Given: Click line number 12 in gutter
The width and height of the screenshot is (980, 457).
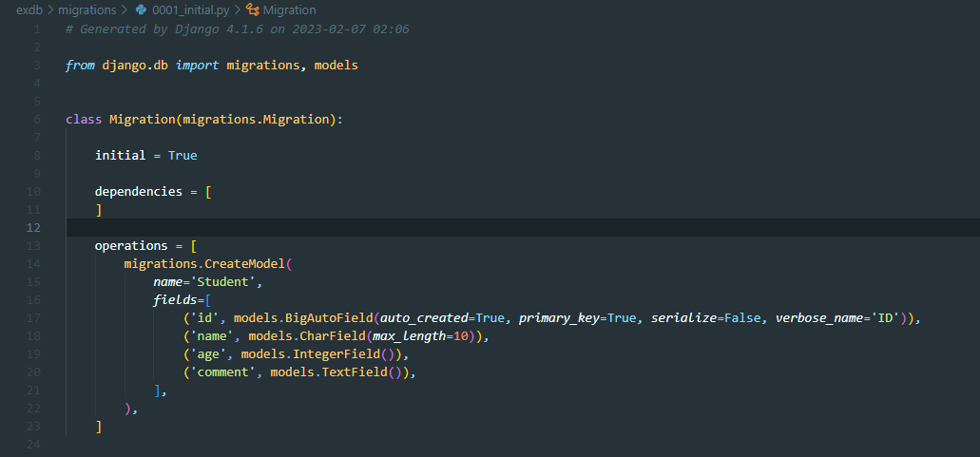Looking at the screenshot, I should (33, 227).
